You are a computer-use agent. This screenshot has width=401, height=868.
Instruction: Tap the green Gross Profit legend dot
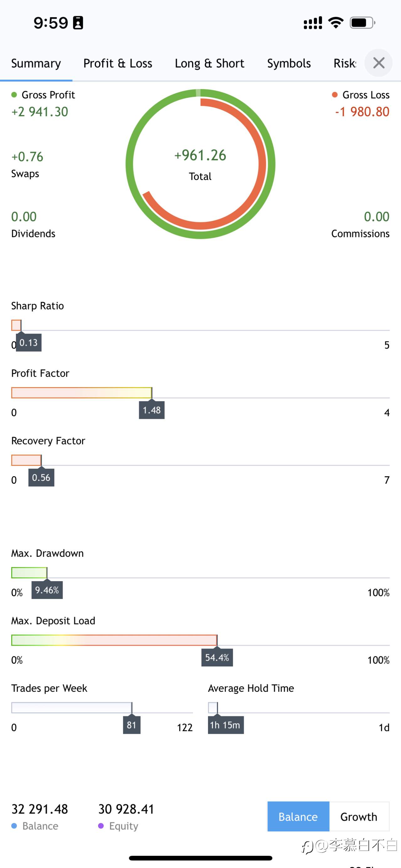(14, 95)
